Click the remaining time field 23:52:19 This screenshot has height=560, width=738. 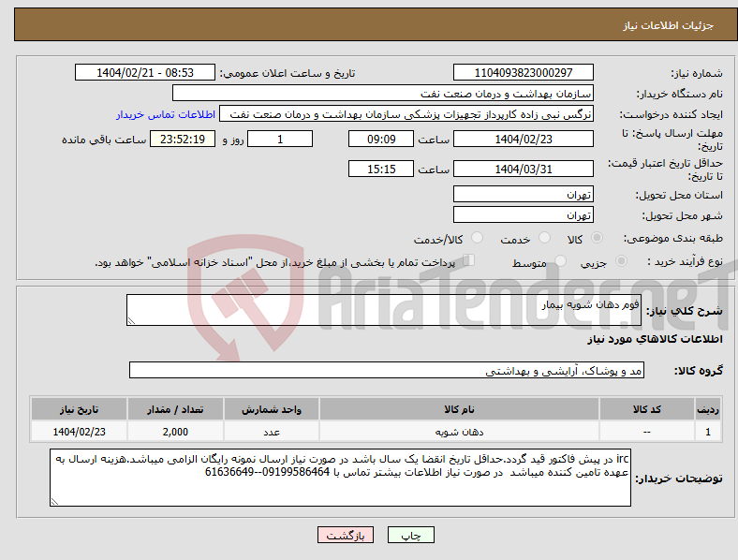click(183, 139)
